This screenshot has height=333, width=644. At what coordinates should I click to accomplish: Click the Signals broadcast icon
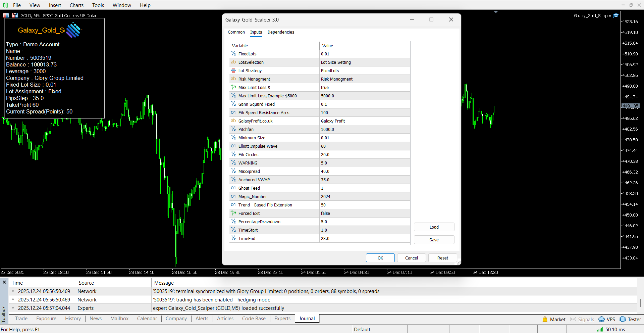[573, 319]
